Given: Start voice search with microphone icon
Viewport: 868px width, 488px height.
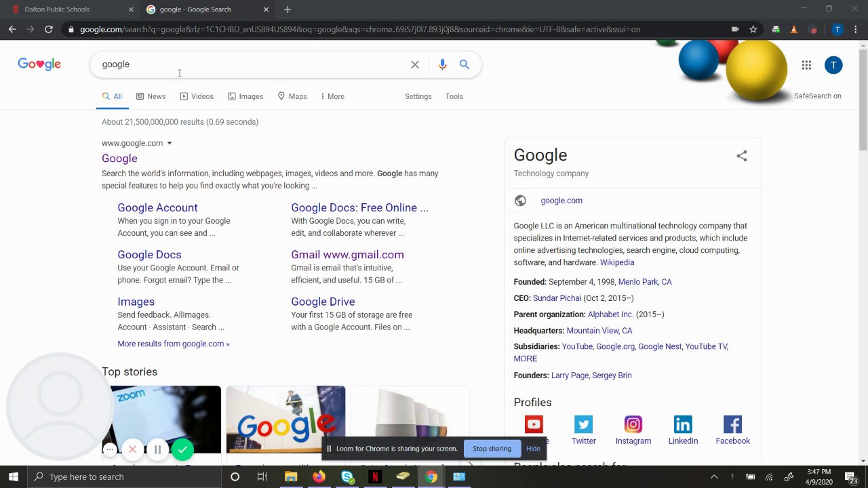Looking at the screenshot, I should 442,64.
